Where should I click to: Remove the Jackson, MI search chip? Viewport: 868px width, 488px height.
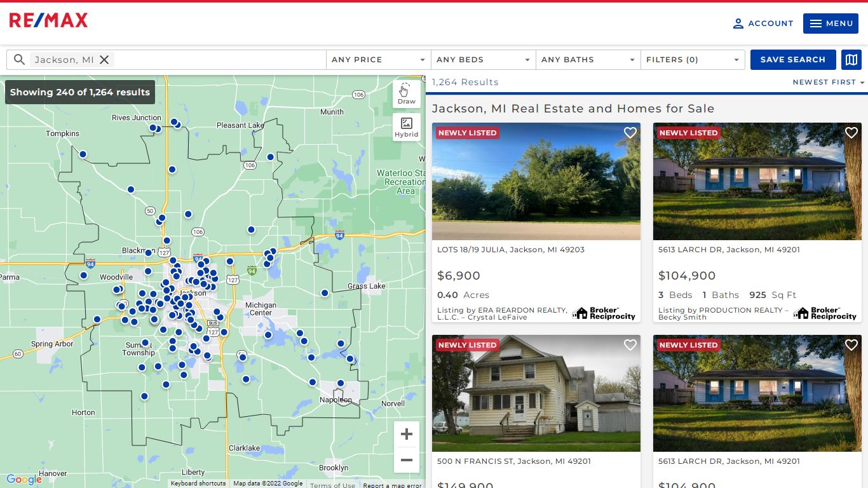pyautogui.click(x=104, y=60)
